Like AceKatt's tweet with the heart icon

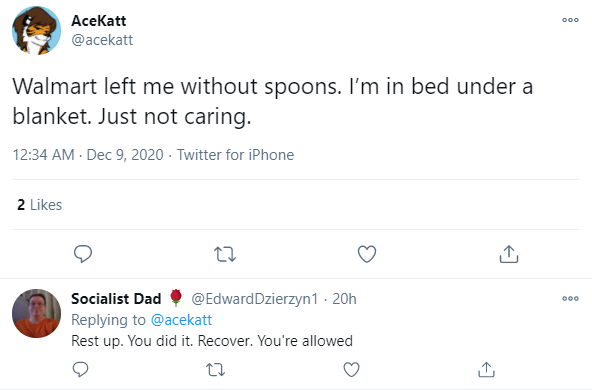click(367, 254)
